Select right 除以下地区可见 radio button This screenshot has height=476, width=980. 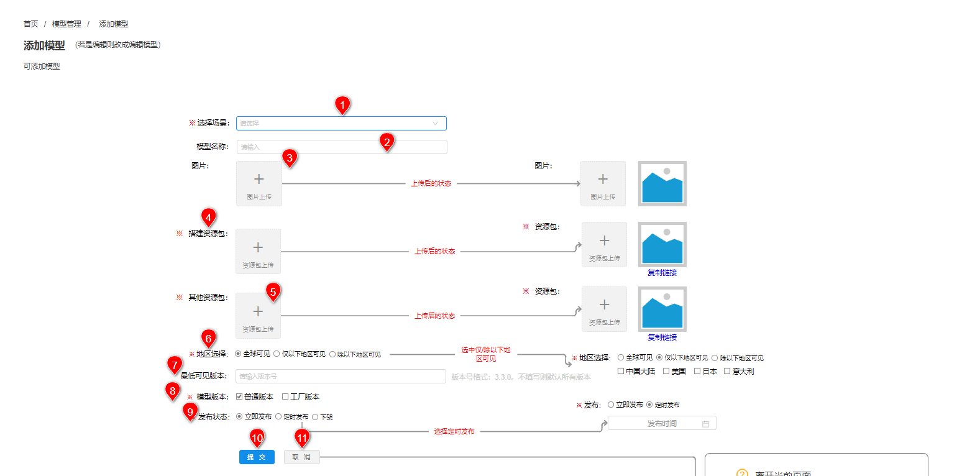[x=715, y=358]
